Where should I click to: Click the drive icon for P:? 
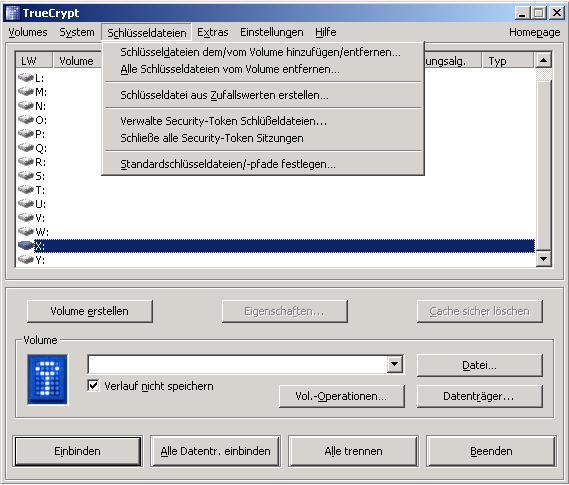tap(26, 133)
